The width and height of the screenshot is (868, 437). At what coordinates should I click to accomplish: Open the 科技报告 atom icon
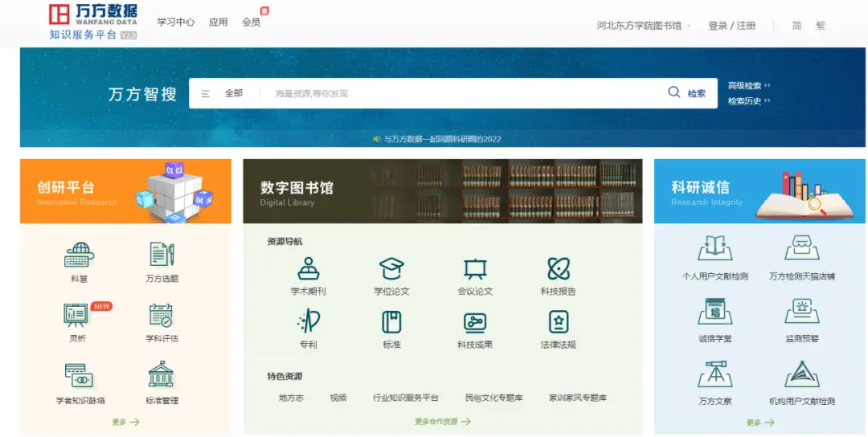pos(558,268)
